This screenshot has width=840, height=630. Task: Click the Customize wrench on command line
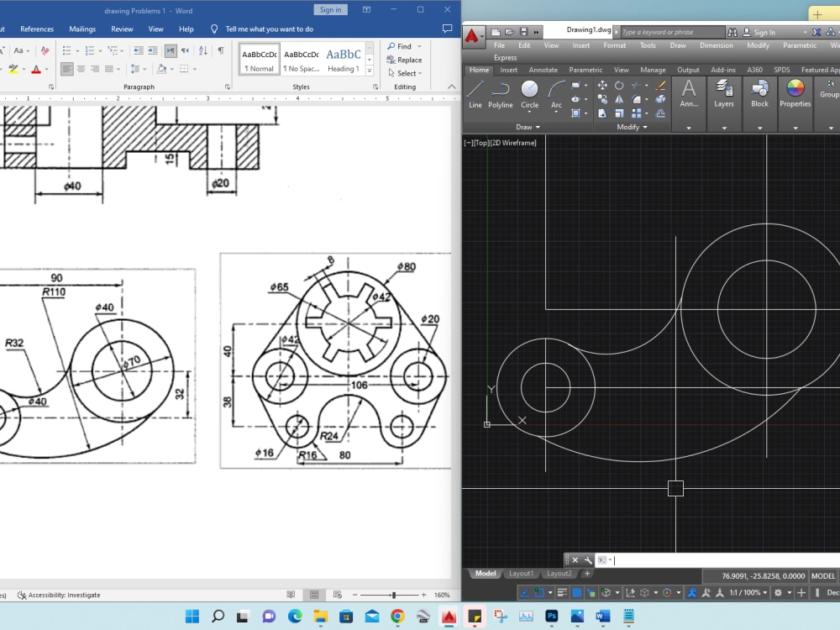588,560
